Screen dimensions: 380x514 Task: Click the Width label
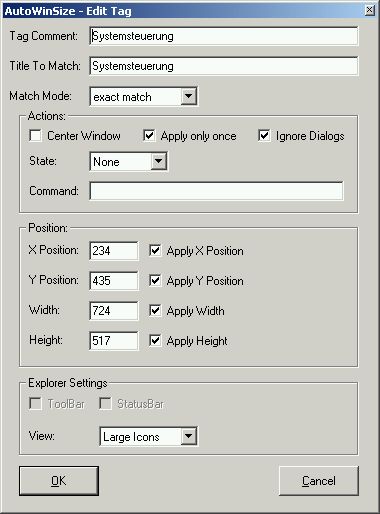coord(44,310)
